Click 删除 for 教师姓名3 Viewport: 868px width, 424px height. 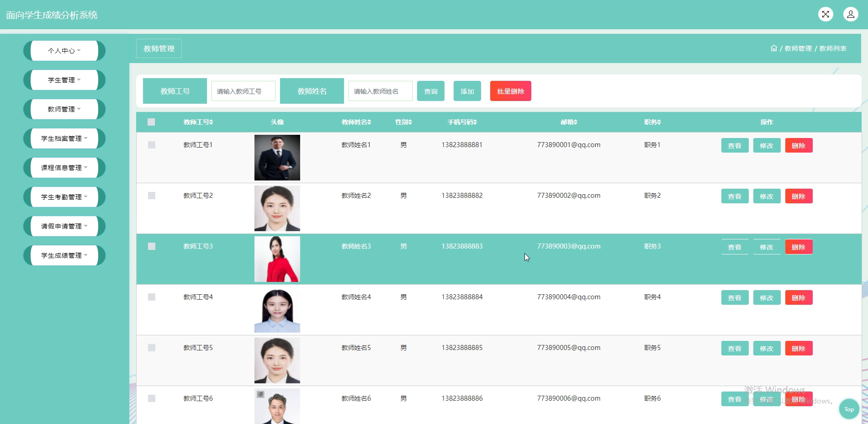click(x=799, y=247)
